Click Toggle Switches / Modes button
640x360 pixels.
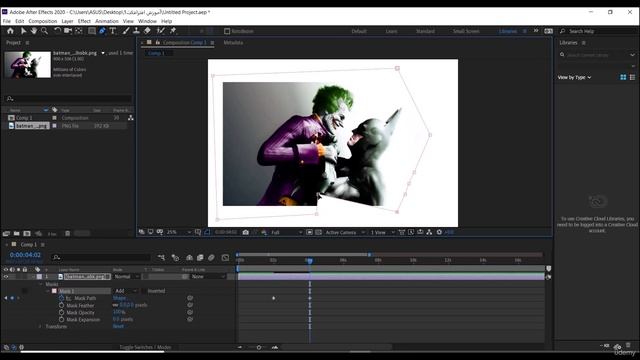145,347
